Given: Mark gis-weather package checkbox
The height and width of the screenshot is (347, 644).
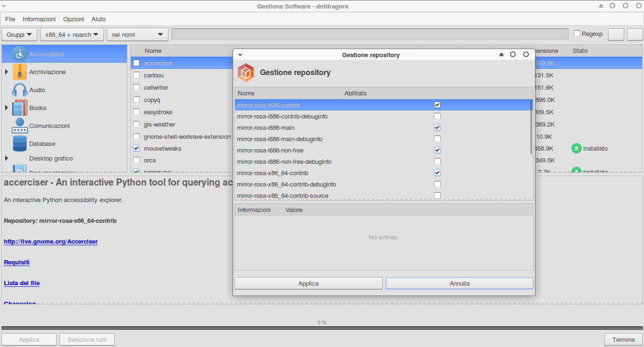Looking at the screenshot, I should click(x=136, y=124).
